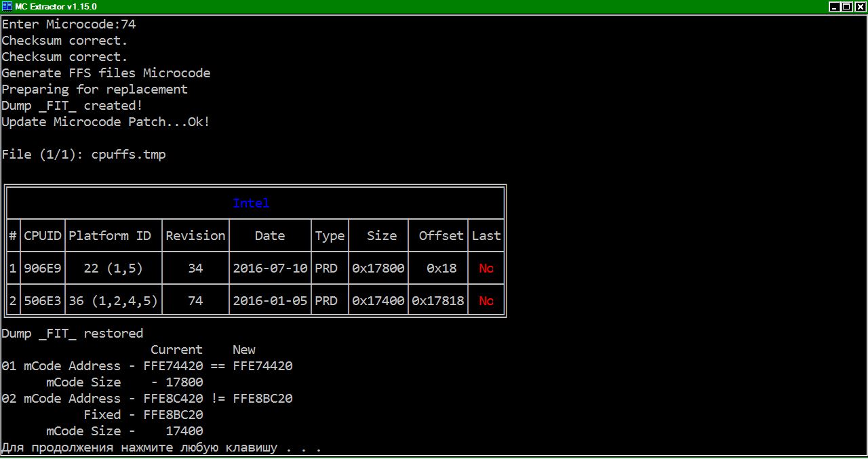Click the Last column header
This screenshot has width=868, height=459.
click(x=486, y=236)
